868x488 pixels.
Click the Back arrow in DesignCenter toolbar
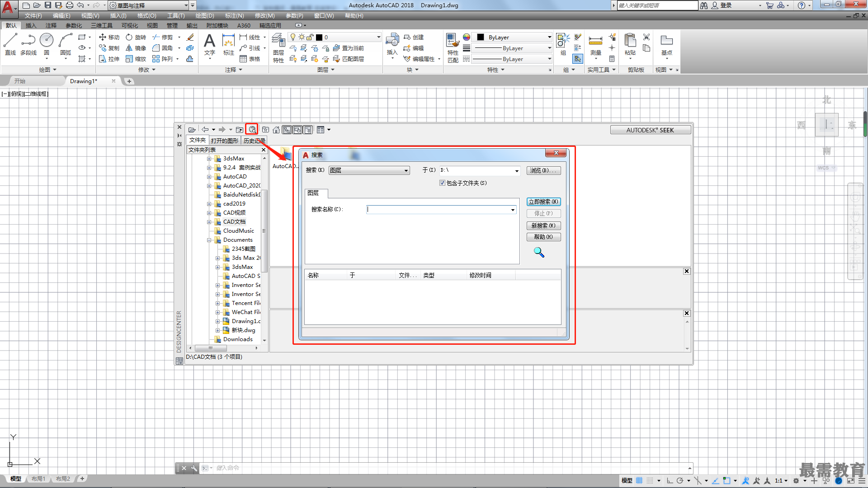tap(205, 130)
